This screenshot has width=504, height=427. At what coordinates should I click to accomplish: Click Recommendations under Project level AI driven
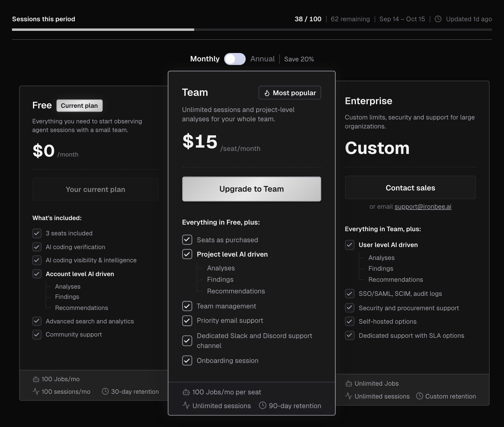(236, 291)
